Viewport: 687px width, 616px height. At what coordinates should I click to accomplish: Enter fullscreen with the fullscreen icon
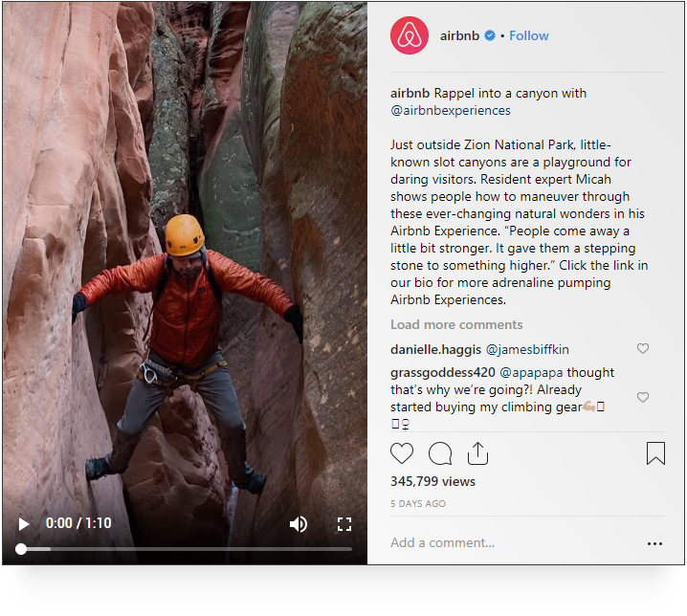click(344, 524)
